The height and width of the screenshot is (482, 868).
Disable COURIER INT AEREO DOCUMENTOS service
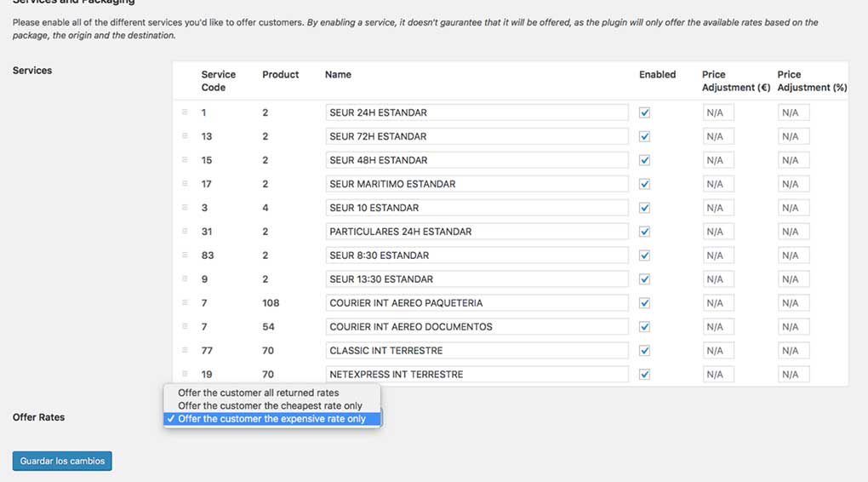pyautogui.click(x=644, y=327)
